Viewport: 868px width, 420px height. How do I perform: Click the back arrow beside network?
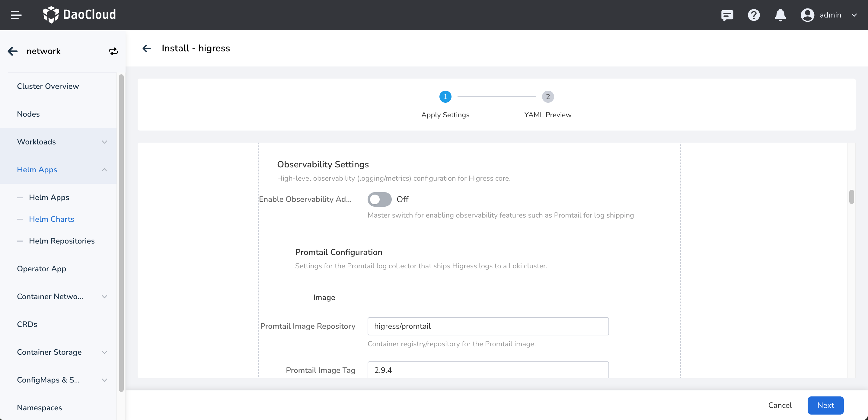click(x=13, y=51)
